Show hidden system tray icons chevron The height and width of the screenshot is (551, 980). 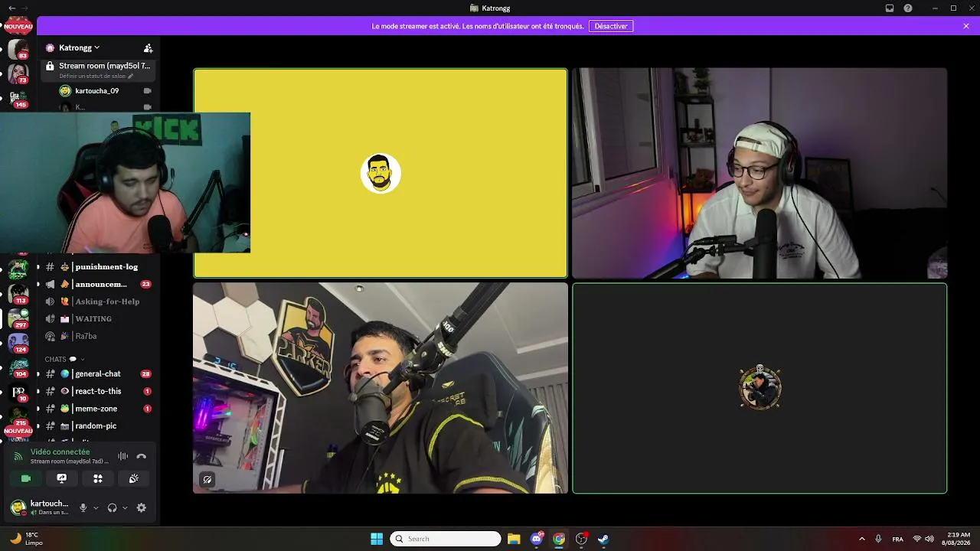coord(861,539)
